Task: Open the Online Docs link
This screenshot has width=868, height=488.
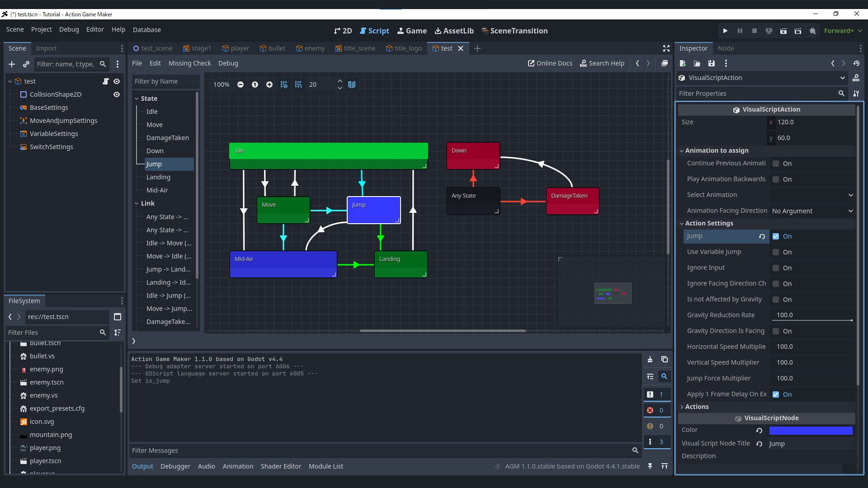Action: coord(550,63)
